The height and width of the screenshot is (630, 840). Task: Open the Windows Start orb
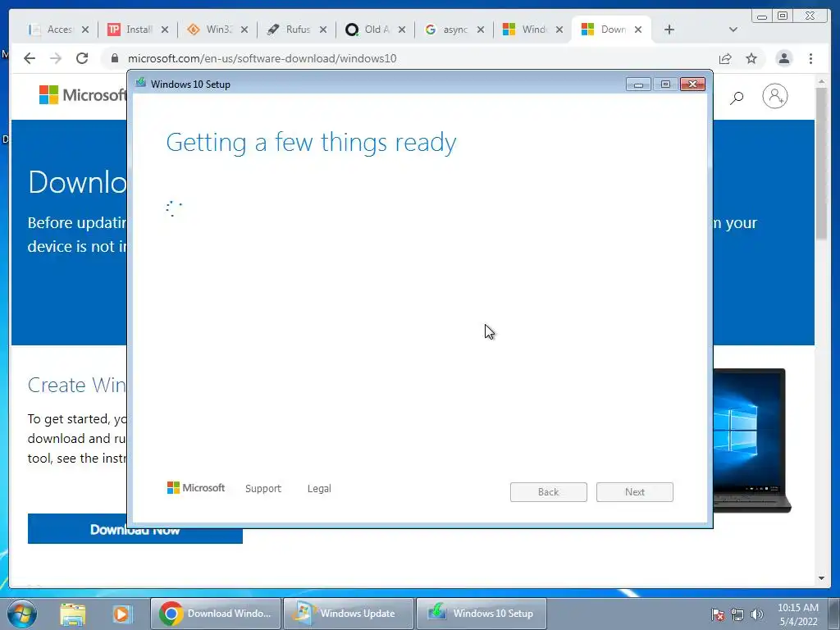21,614
